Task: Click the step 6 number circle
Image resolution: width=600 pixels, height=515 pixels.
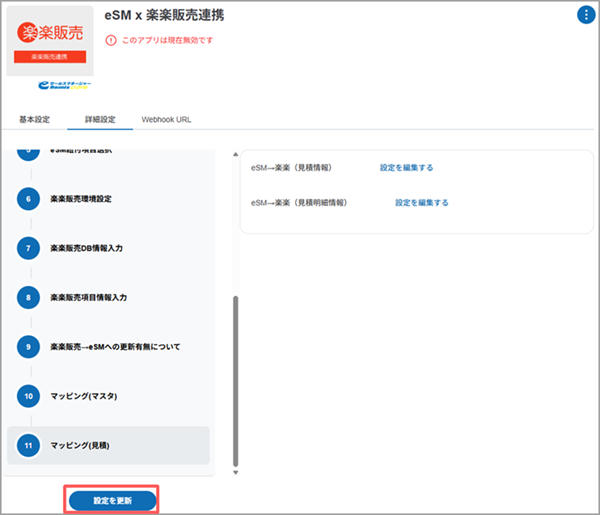Action: (x=30, y=198)
